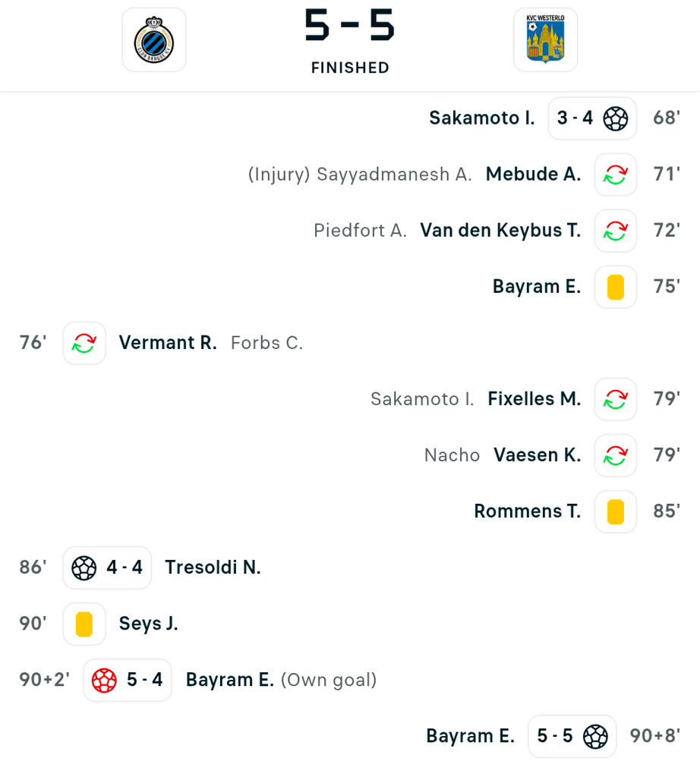Viewport: 700px width, 777px height.
Task: Click the 3-4 goal ball icon
Action: [x=616, y=118]
